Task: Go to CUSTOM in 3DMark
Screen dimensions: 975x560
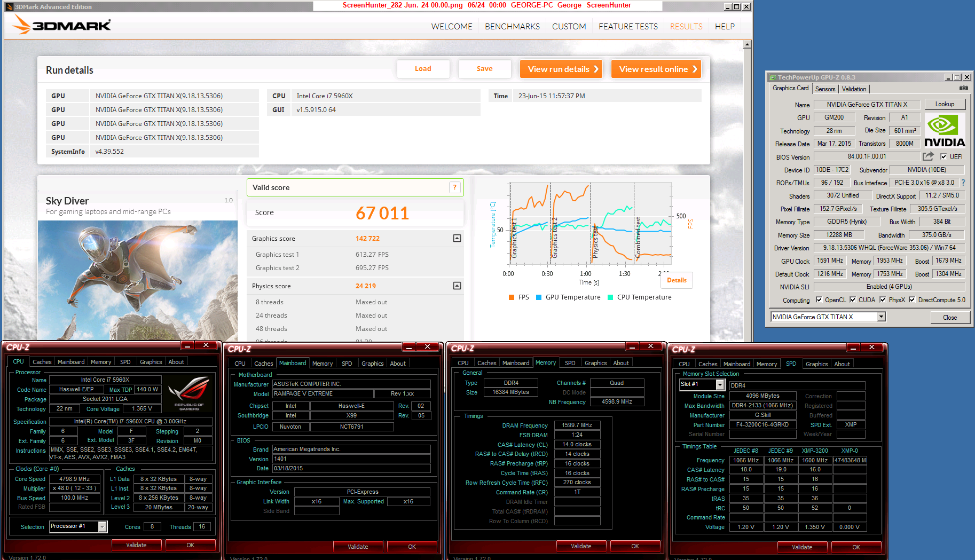Action: click(569, 26)
